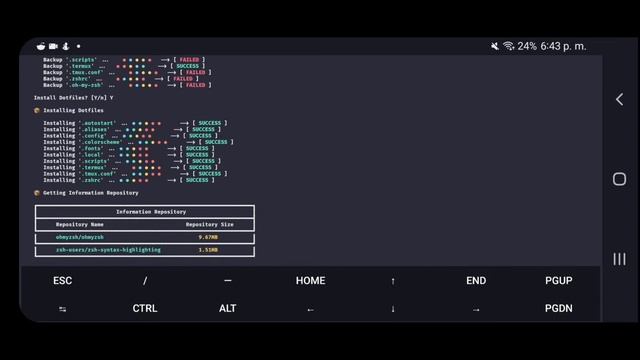Viewport: 640px width, 360px height.
Task: Tap the tab key icon below ESC
Action: click(62, 309)
